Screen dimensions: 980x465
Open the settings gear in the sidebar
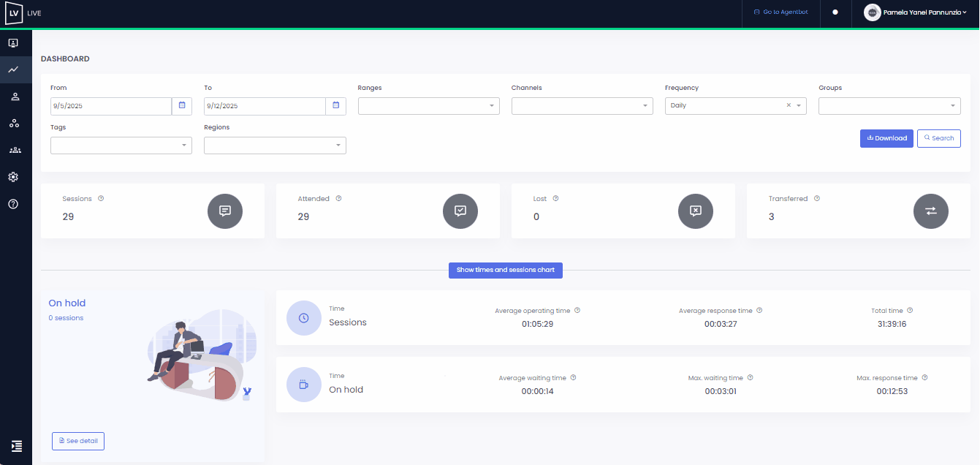pos(13,177)
